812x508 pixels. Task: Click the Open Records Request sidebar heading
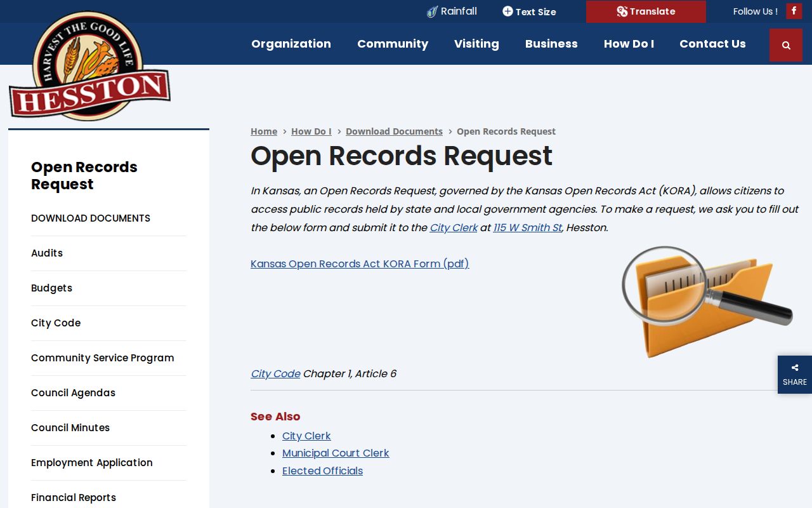[84, 175]
